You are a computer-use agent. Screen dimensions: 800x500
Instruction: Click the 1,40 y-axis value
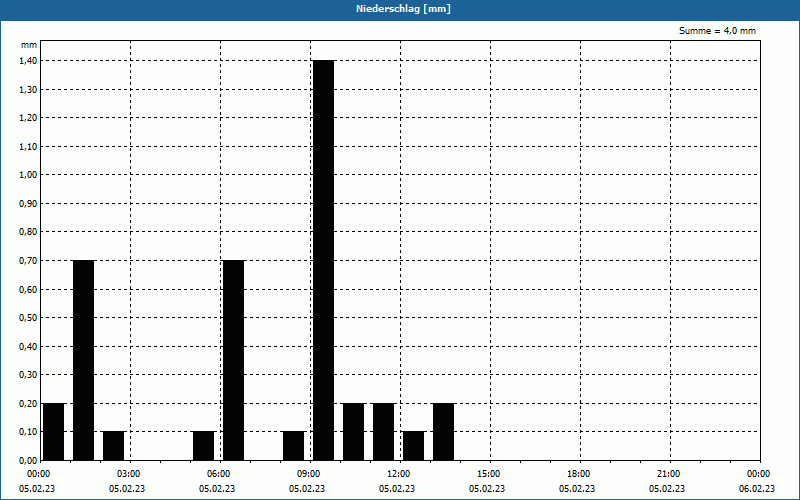click(x=28, y=61)
